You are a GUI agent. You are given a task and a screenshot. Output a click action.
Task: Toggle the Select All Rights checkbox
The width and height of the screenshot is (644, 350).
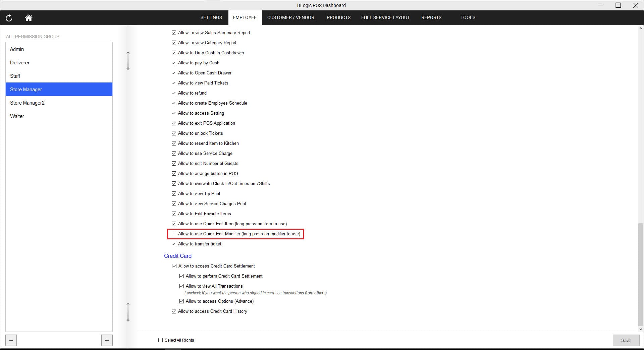(x=160, y=340)
